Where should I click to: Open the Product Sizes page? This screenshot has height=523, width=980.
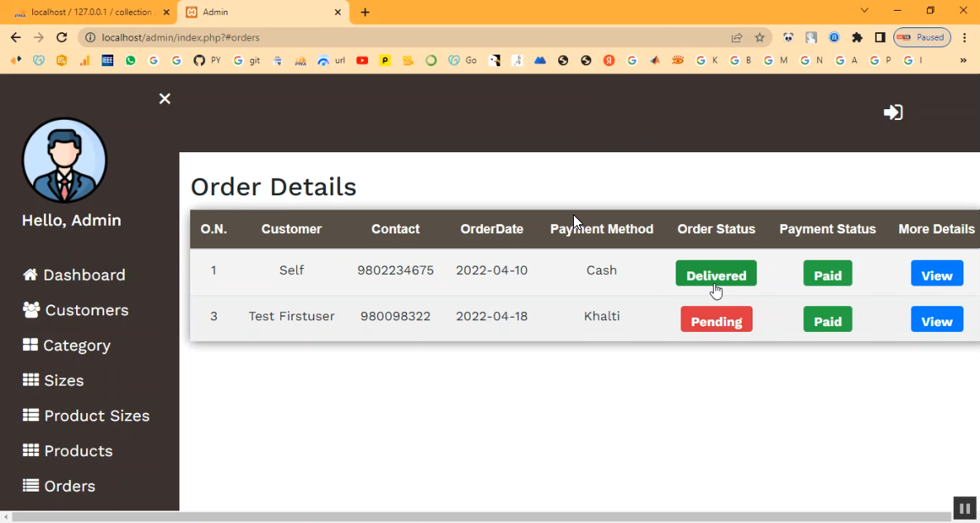pos(86,415)
